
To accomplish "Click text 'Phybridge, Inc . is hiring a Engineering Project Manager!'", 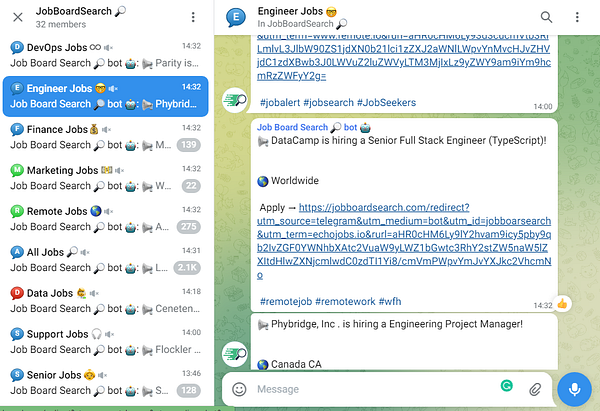I will 397,324.
